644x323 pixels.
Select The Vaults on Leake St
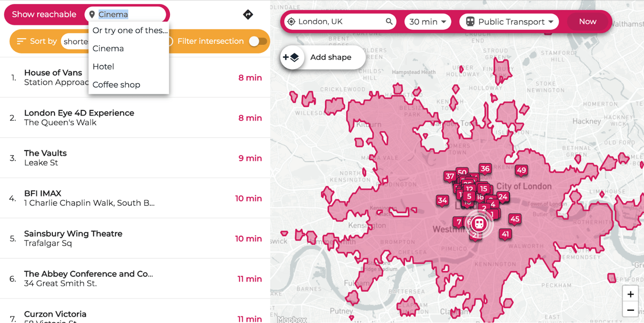point(135,158)
